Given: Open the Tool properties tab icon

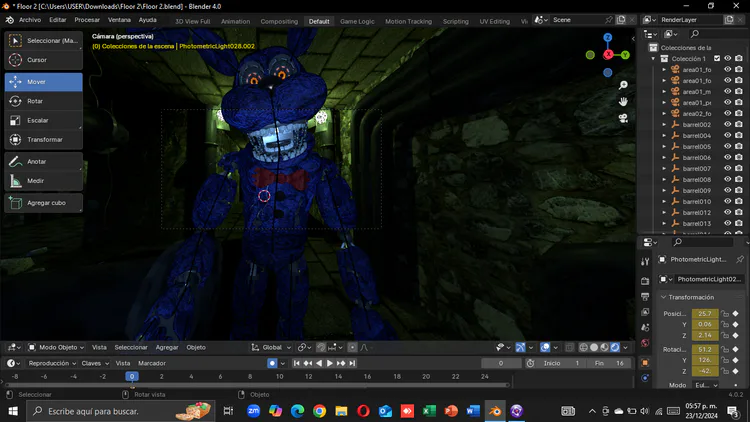Looking at the screenshot, I should click(x=645, y=261).
